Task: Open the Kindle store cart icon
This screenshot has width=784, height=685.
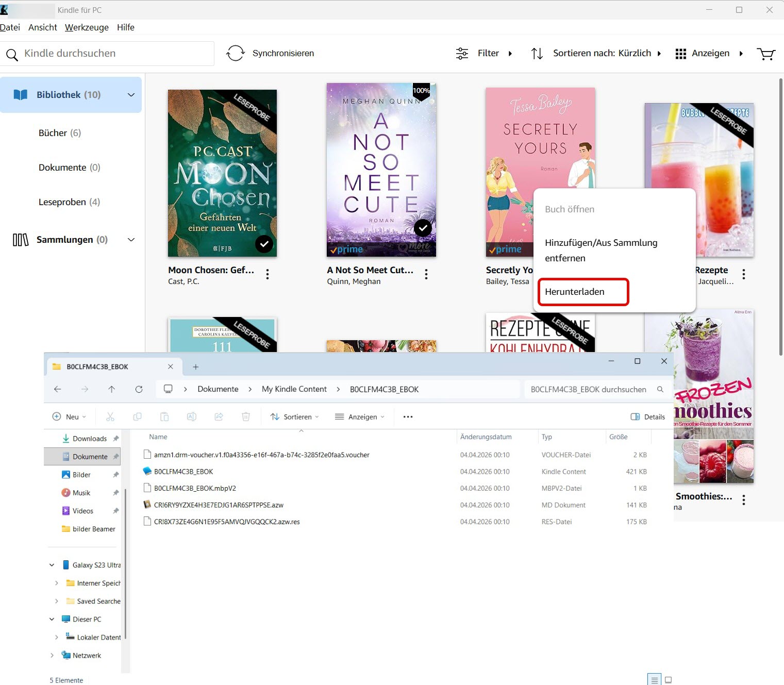Action: [x=766, y=54]
